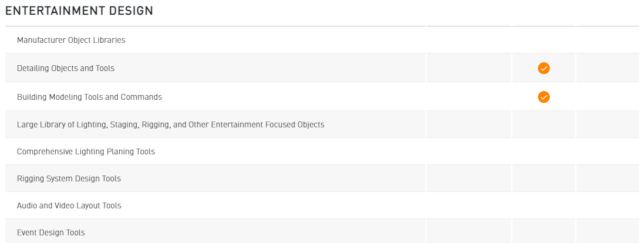Click the first empty cell in Large Library row

468,124
